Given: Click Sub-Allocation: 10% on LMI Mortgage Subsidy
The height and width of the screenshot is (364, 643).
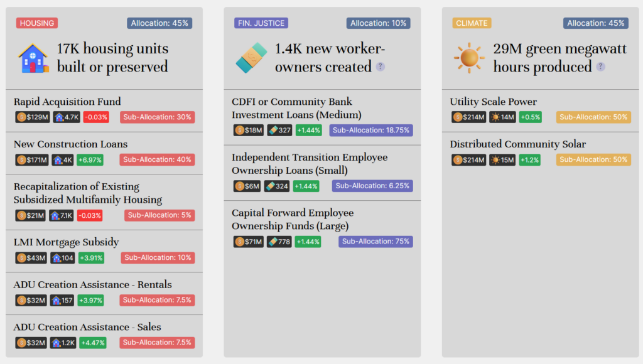Looking at the screenshot, I should [158, 257].
